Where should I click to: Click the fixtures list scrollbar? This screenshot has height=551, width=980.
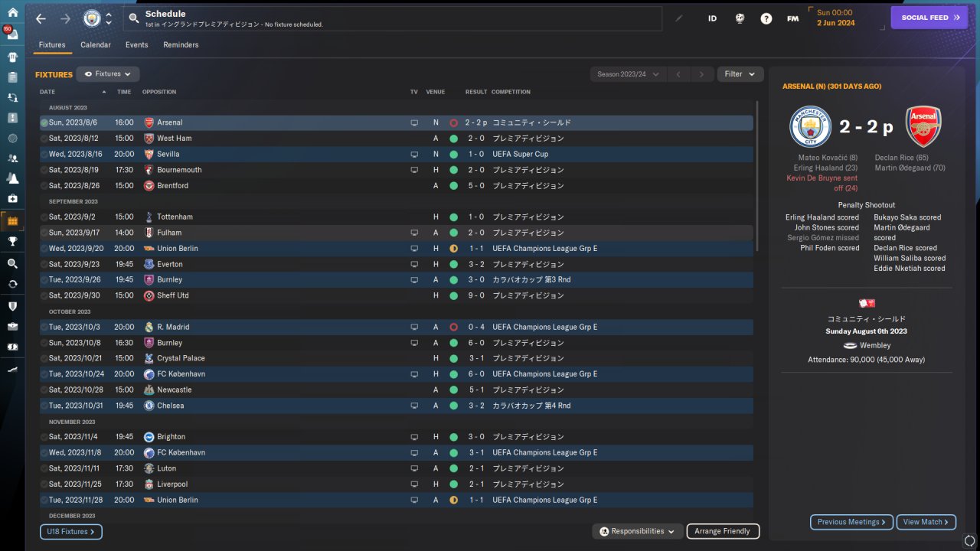point(756,176)
